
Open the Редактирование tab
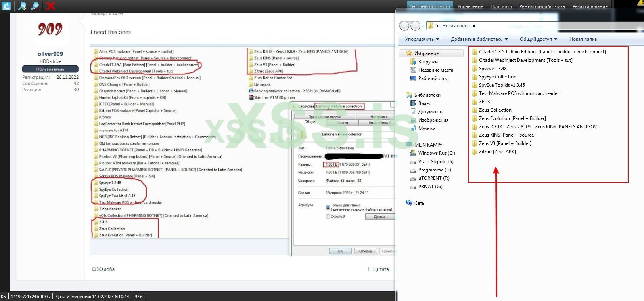[590, 6]
